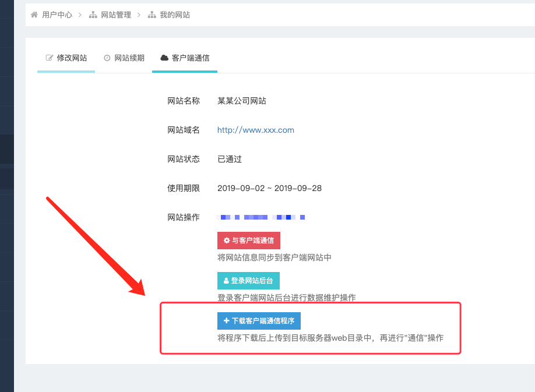Image resolution: width=535 pixels, height=392 pixels.
Task: Open the 我的网站 breadcrumb
Action: [x=175, y=15]
